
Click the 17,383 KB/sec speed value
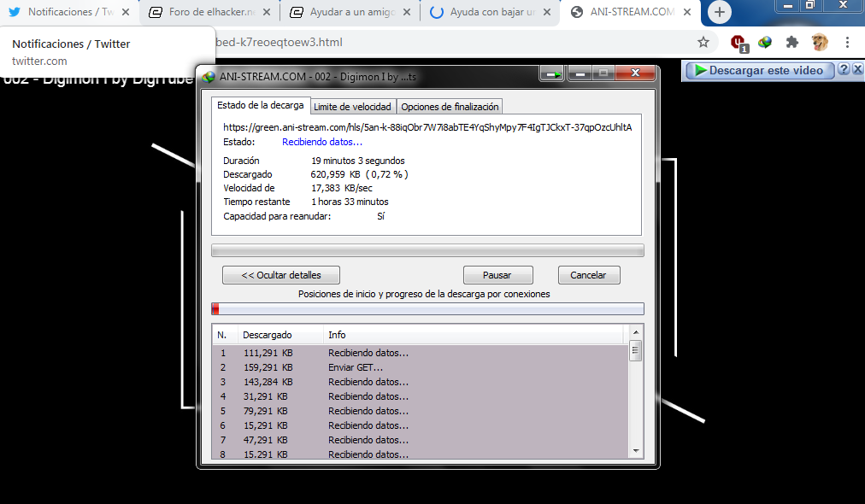pos(342,188)
